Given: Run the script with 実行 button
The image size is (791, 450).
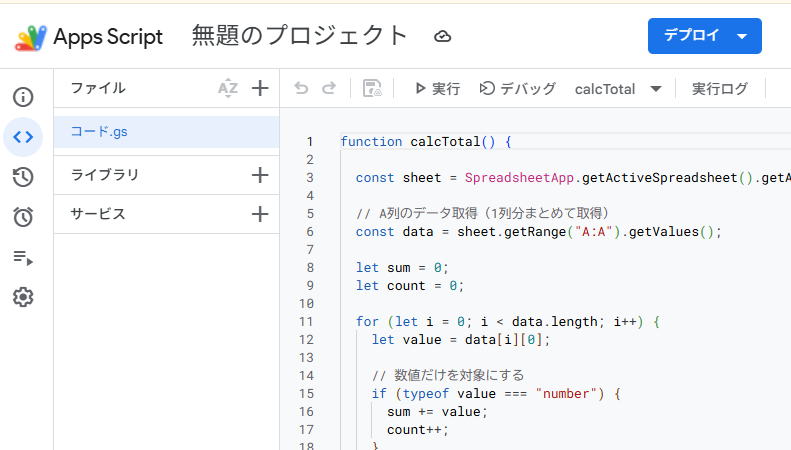Looking at the screenshot, I should (x=437, y=89).
